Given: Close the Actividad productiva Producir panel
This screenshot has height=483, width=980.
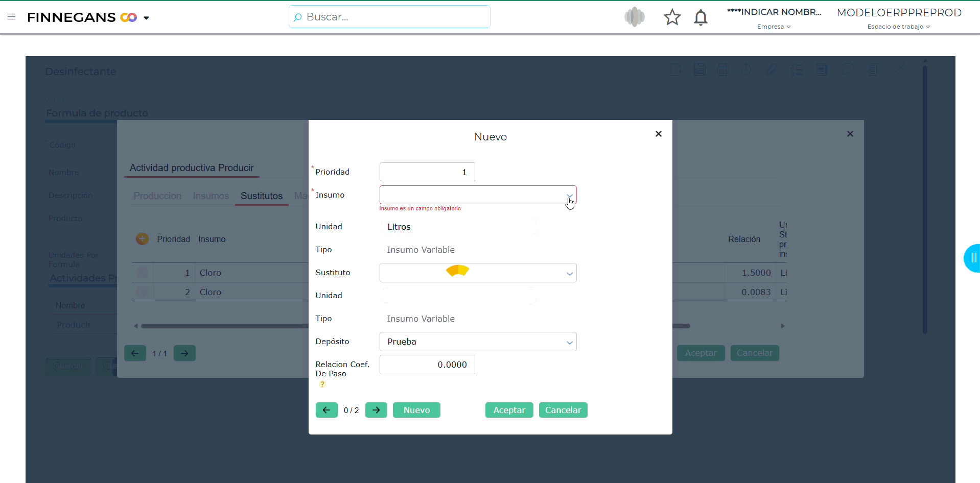Looking at the screenshot, I should click(x=850, y=134).
